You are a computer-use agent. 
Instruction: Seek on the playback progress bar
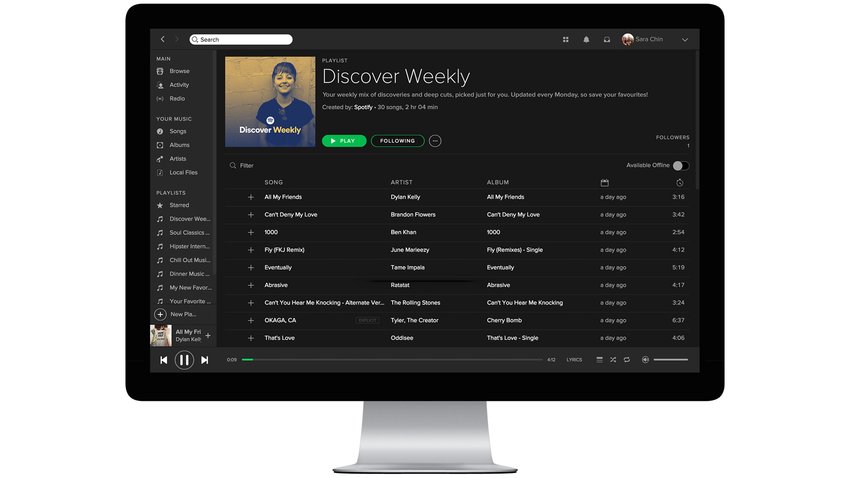392,359
